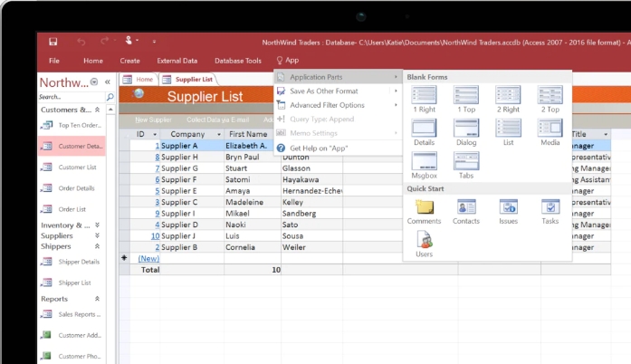Open the ID column filter dropdown
This screenshot has height=364, width=631.
point(155,134)
